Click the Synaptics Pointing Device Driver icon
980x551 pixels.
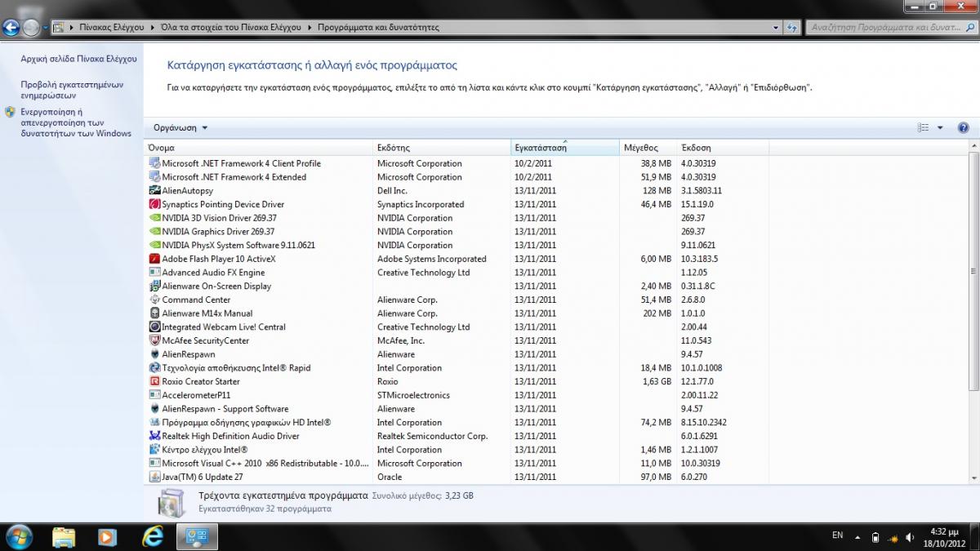pos(155,204)
